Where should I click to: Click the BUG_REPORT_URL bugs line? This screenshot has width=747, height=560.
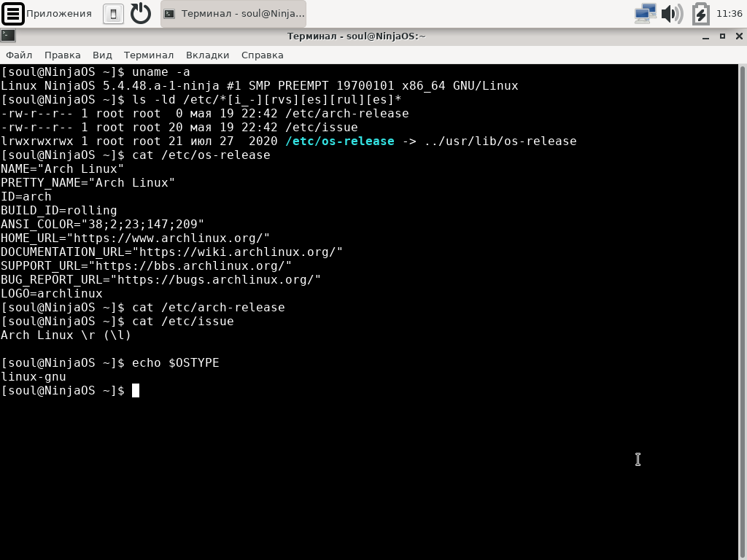[160, 279]
